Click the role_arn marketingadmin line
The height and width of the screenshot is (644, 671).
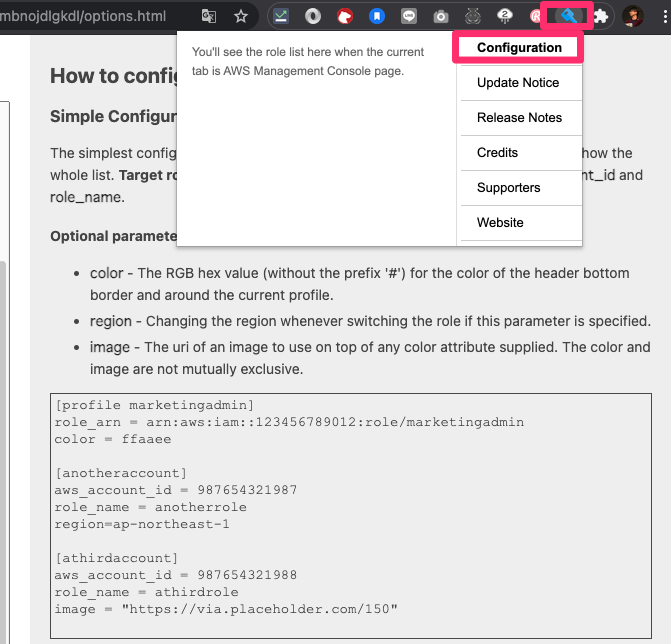pos(289,422)
